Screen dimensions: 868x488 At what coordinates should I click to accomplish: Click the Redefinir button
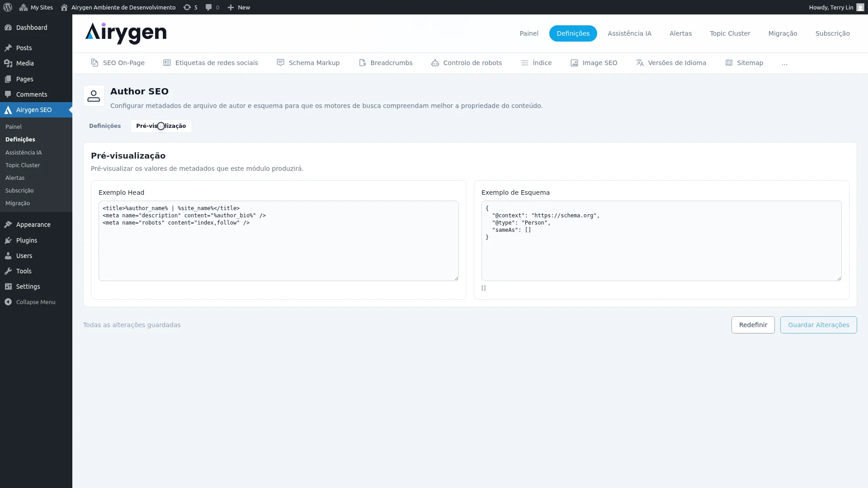(x=753, y=325)
